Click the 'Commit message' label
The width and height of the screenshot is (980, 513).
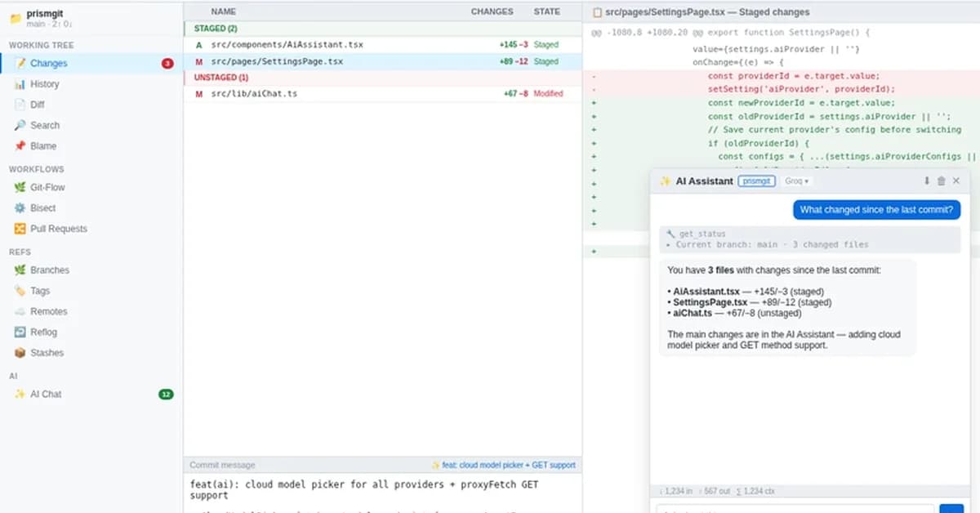tap(222, 465)
